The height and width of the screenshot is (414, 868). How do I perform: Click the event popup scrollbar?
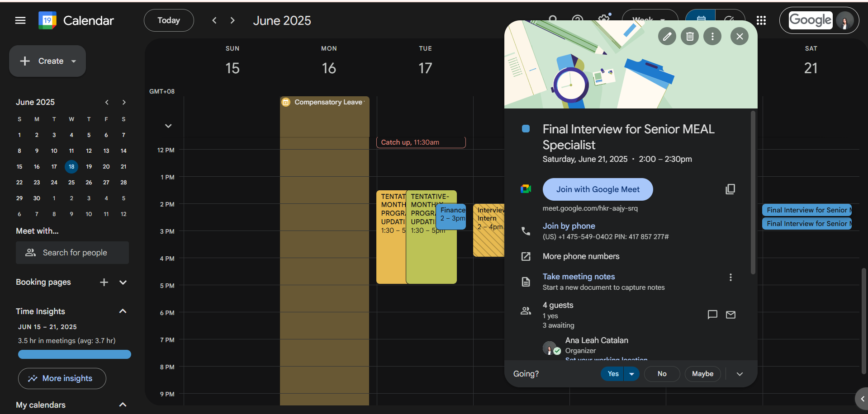tap(753, 192)
